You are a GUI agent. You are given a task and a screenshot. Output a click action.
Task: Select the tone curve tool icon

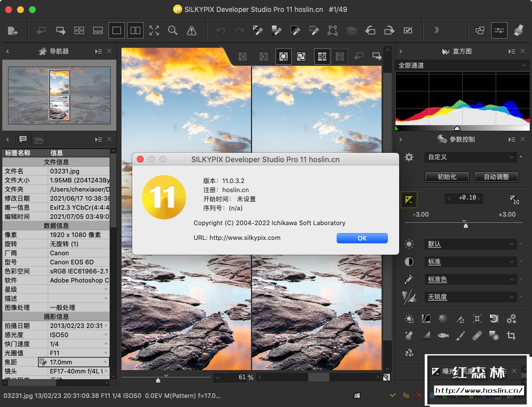click(x=426, y=319)
